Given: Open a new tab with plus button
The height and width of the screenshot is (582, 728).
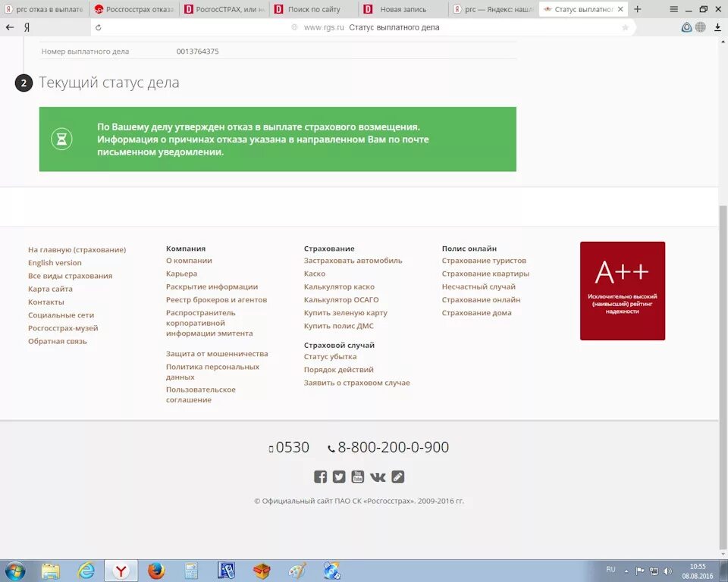Looking at the screenshot, I should 638,9.
